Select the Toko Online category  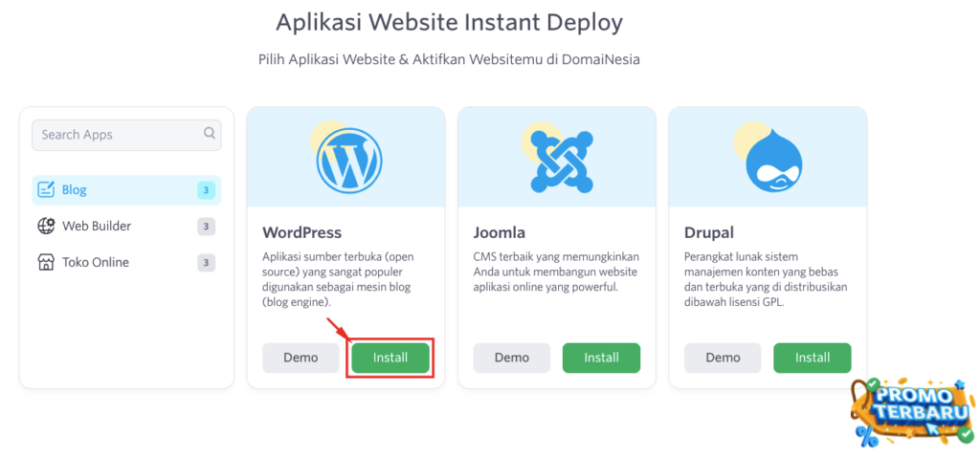[x=126, y=262]
